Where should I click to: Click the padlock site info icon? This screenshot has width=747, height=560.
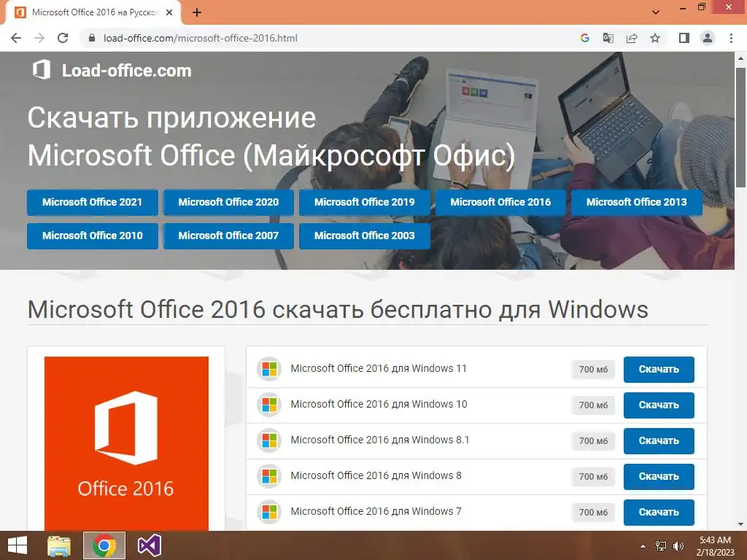(92, 38)
